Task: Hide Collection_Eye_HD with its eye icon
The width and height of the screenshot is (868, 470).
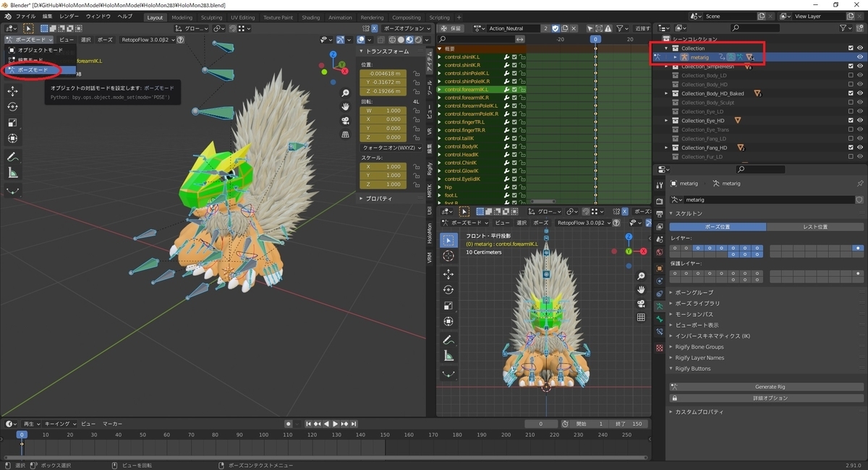Action: coord(860,120)
